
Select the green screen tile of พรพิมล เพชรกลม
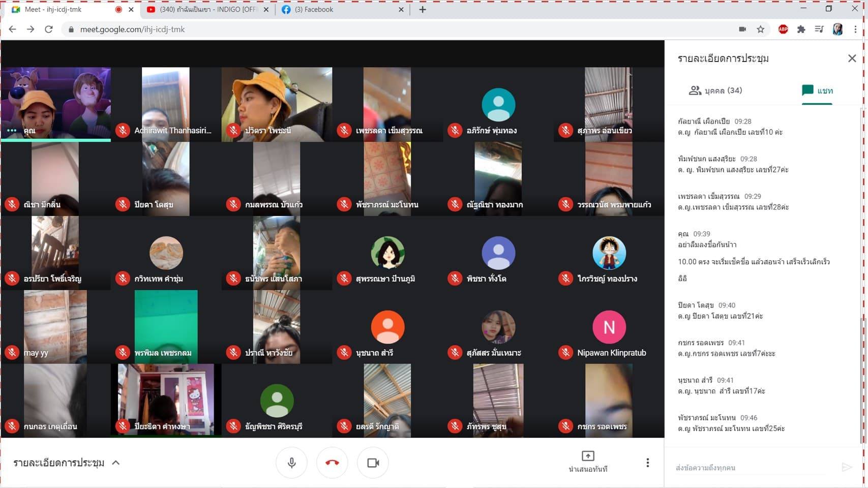(x=166, y=327)
